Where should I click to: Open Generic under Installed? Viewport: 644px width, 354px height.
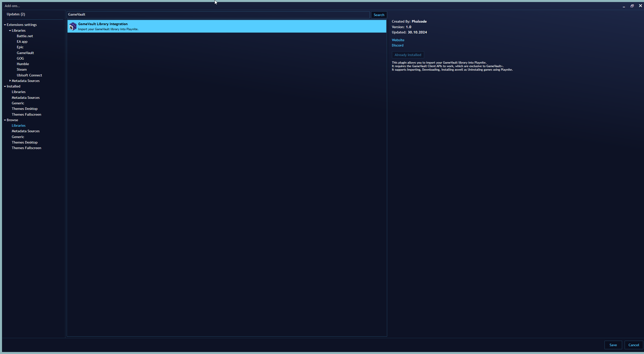click(x=18, y=103)
